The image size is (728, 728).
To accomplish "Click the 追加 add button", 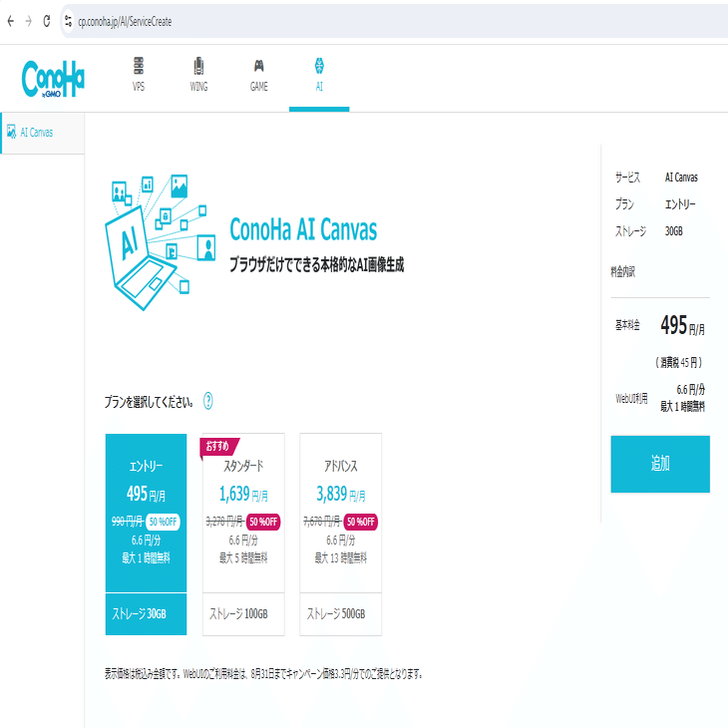I will [x=660, y=464].
